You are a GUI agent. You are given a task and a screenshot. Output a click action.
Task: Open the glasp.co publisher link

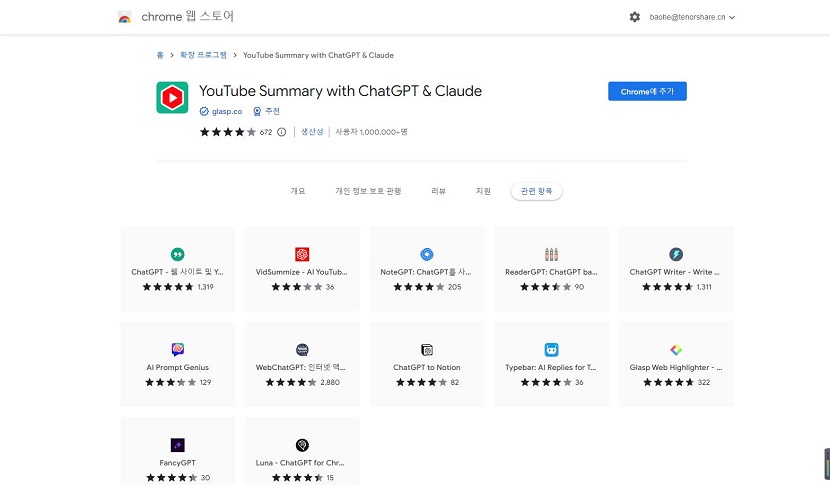pos(227,111)
